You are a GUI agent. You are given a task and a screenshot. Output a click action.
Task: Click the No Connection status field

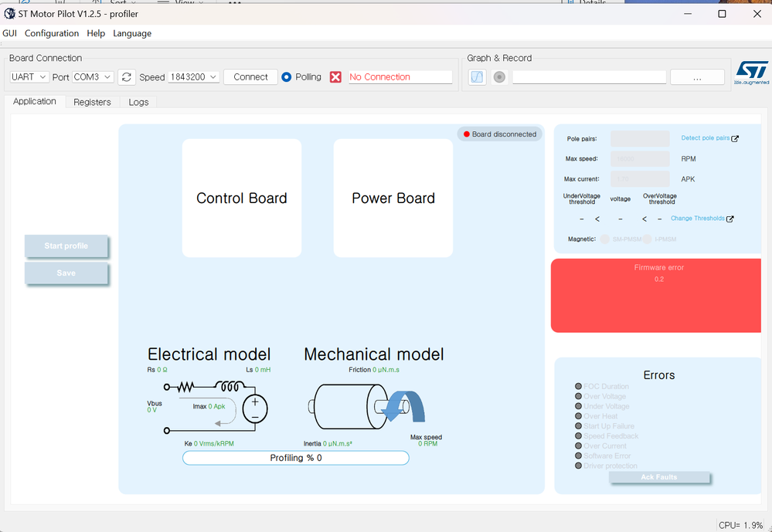[x=400, y=77]
